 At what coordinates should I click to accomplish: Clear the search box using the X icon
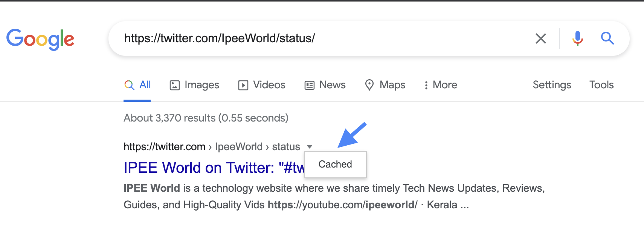tap(541, 38)
